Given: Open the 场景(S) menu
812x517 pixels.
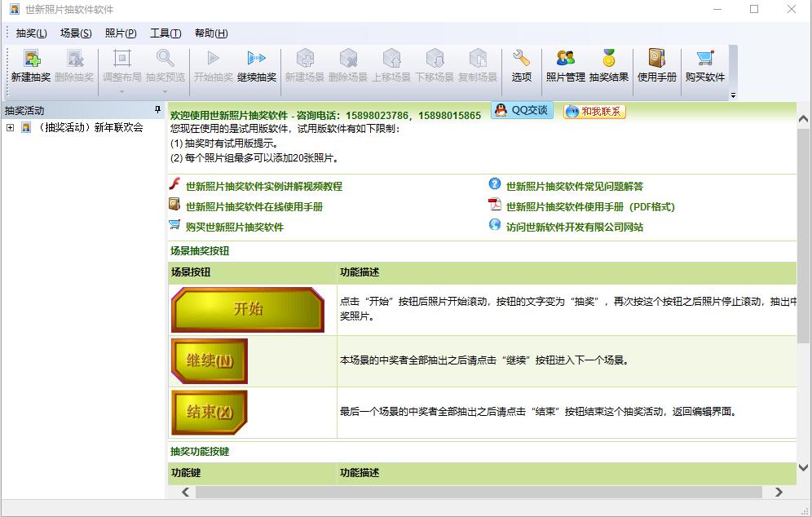Looking at the screenshot, I should (x=76, y=33).
